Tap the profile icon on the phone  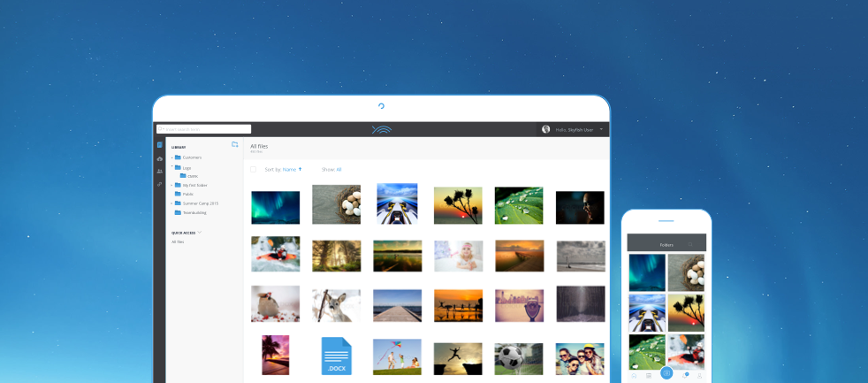(x=699, y=376)
